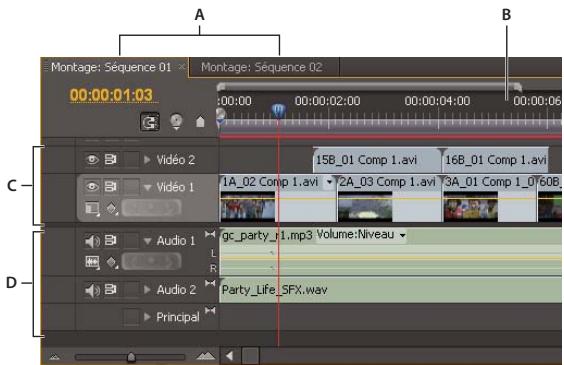564x365 pixels.
Task: Mute Audio 2 with speaker icon
Action: [x=92, y=290]
